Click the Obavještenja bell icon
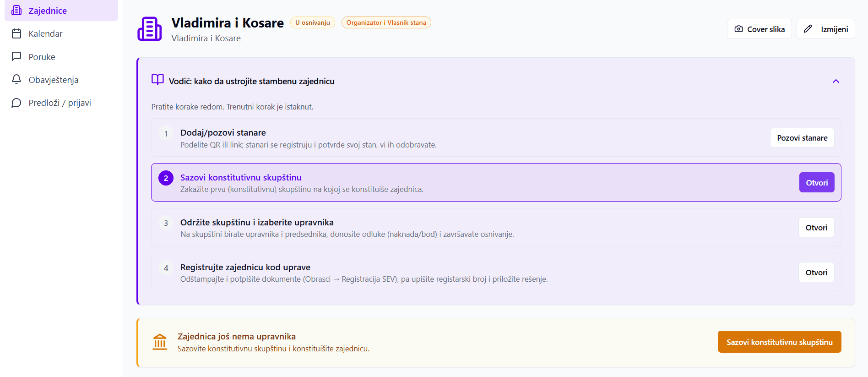 coord(16,80)
